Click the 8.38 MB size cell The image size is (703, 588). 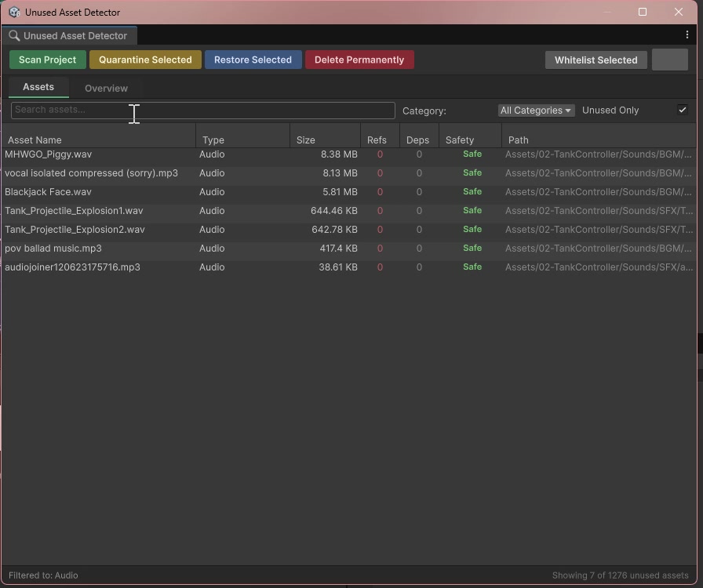pyautogui.click(x=339, y=154)
